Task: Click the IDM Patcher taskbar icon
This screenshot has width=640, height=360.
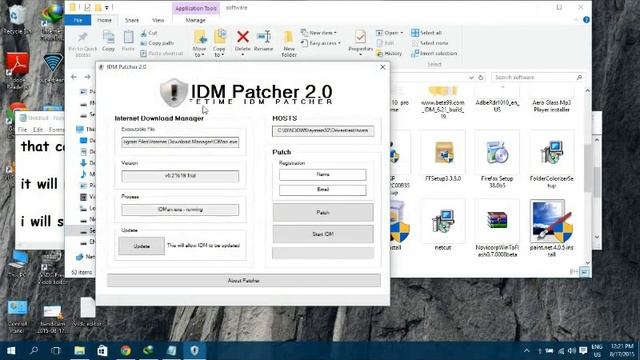Action: (195, 350)
